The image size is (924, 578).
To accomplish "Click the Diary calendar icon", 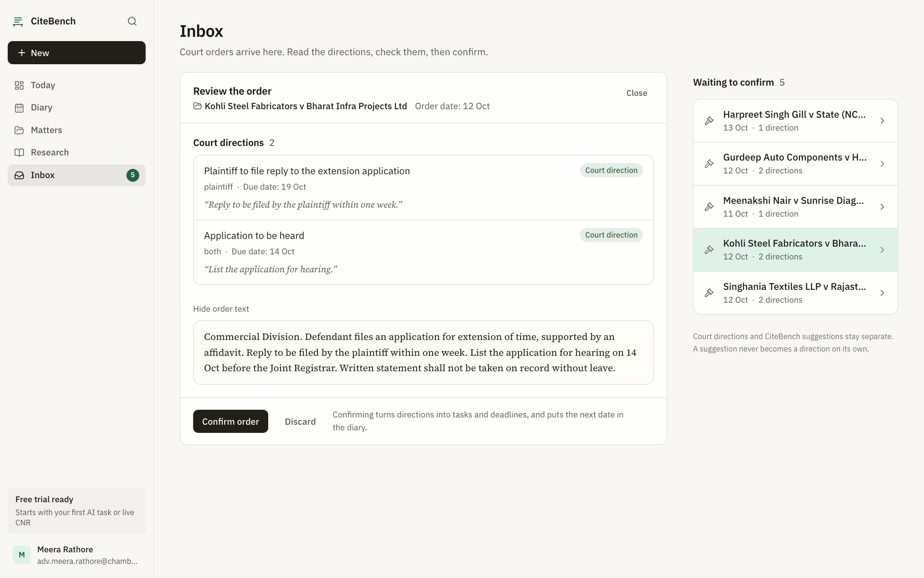I will 19,107.
